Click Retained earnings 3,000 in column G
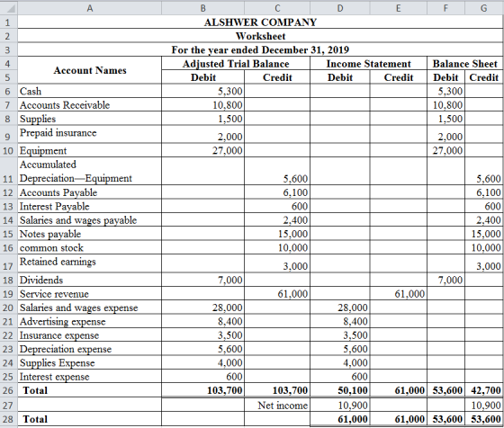The image size is (504, 428). tap(483, 263)
